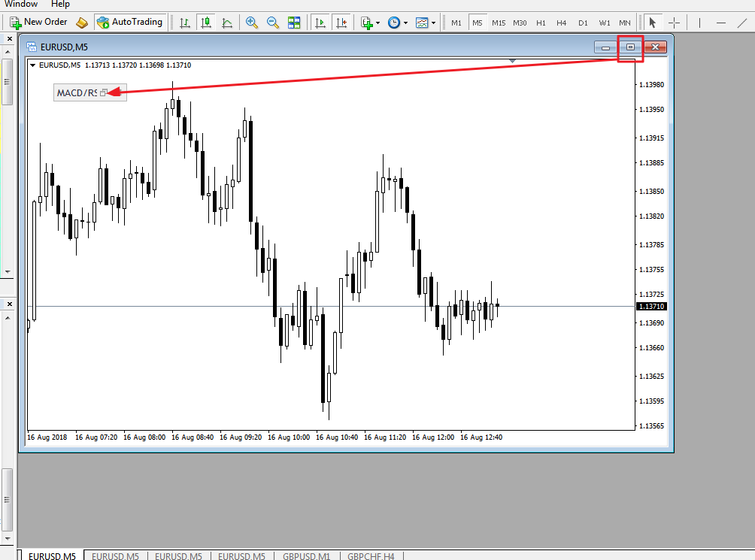This screenshot has height=560, width=755.
Task: Select the vertical line drawing tool
Action: tap(699, 23)
